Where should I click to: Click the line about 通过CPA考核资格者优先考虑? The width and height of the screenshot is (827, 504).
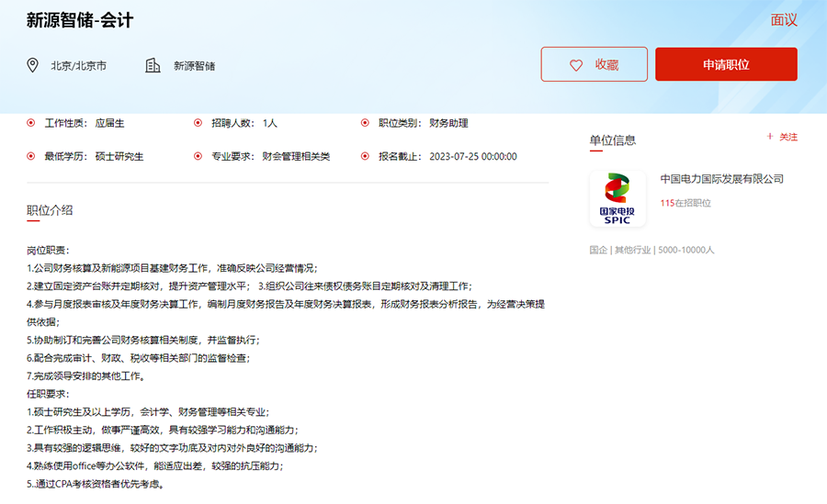(x=96, y=484)
